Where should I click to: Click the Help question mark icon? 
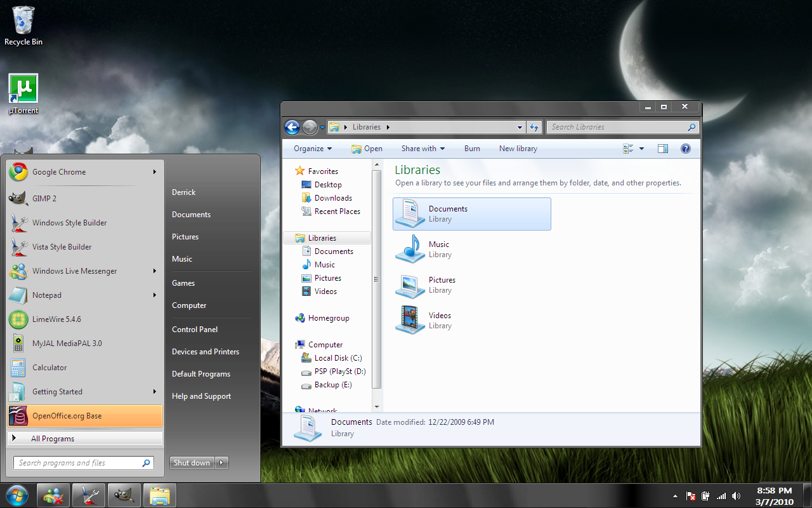(685, 148)
